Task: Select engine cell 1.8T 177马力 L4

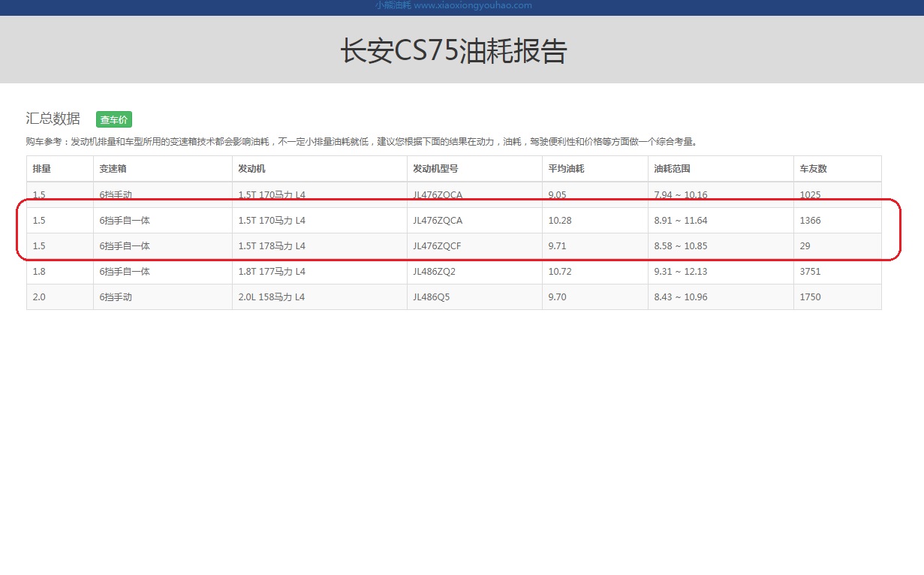Action: coord(272,272)
